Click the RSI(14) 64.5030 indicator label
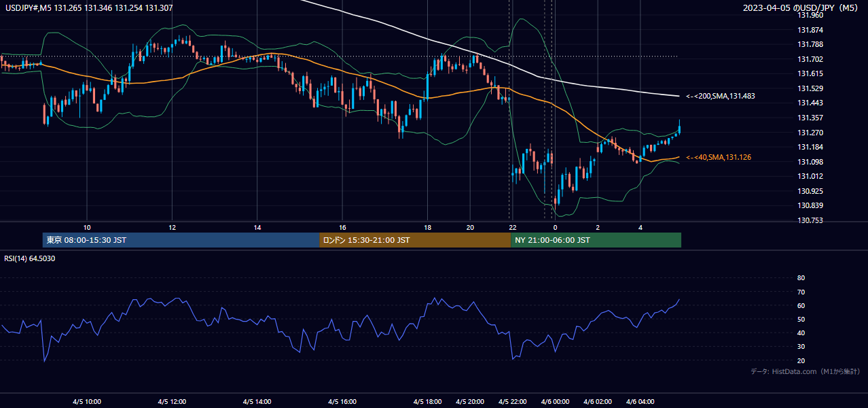Screen dimensions: 868x408 30,258
